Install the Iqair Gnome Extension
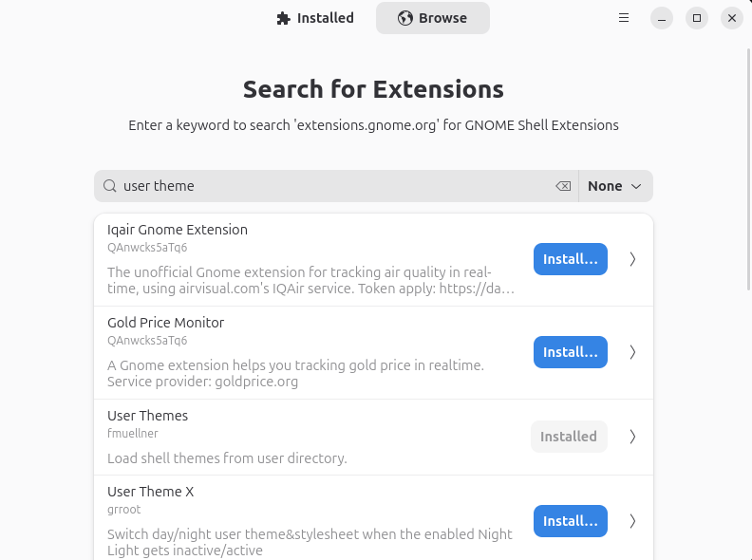Screen dimensions: 752x560 coord(570,259)
